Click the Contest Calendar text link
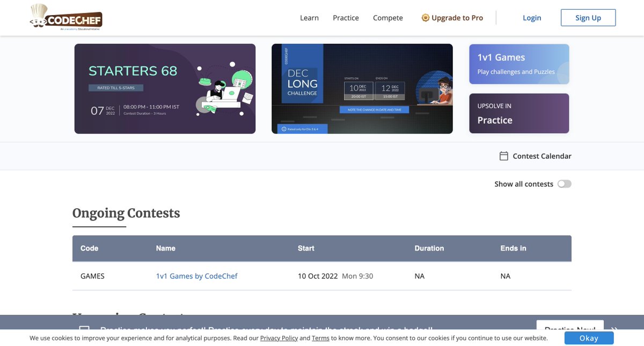This screenshot has height=346, width=644. 542,156
